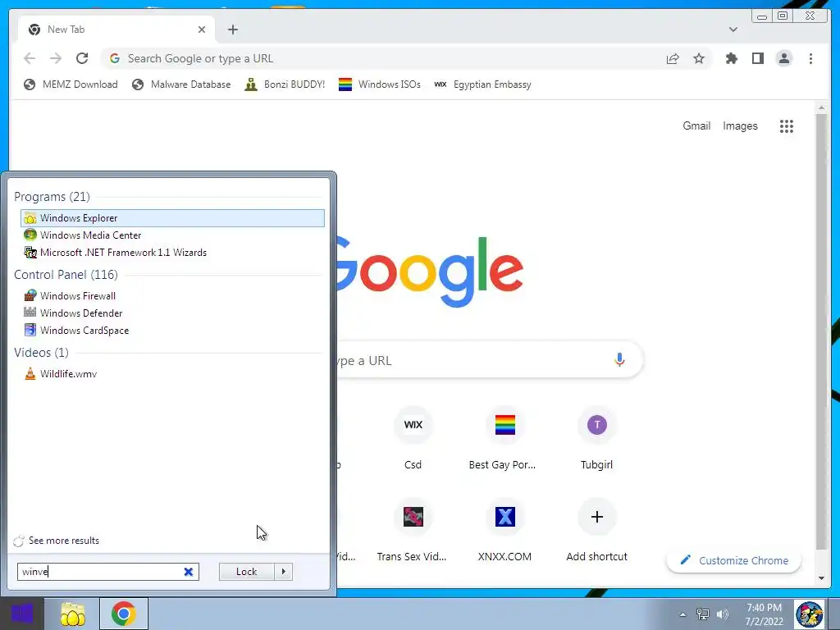Open network tray icon
The width and height of the screenshot is (840, 630).
tap(702, 614)
